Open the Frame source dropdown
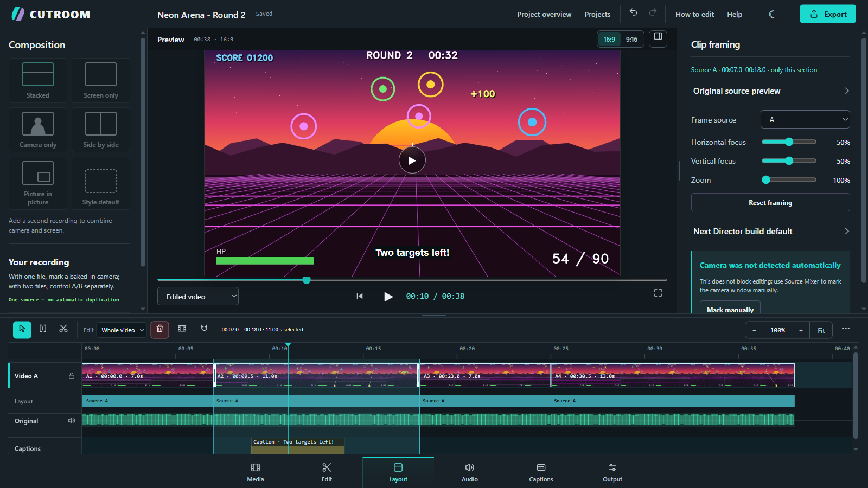The height and width of the screenshot is (488, 868). [805, 119]
